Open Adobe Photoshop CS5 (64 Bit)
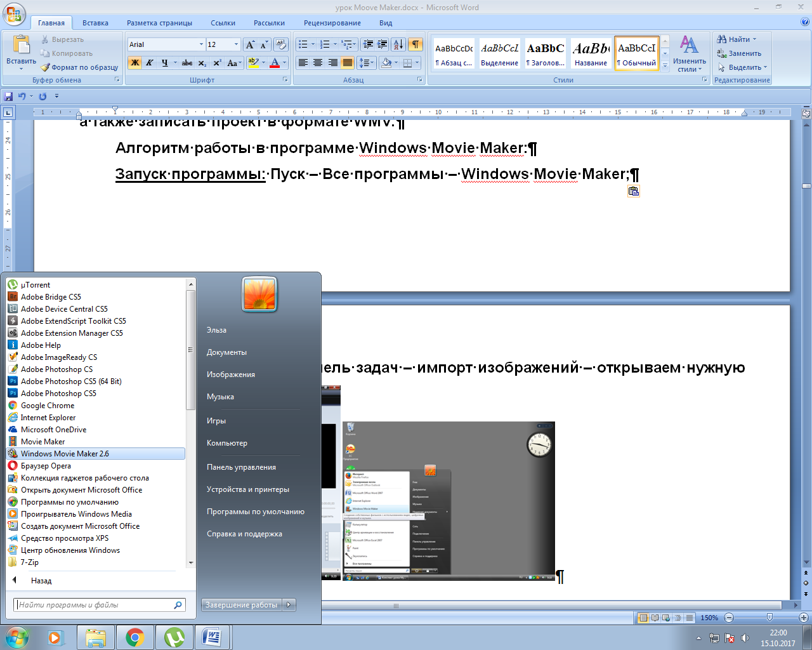Viewport: 812px width, 650px height. pos(71,381)
